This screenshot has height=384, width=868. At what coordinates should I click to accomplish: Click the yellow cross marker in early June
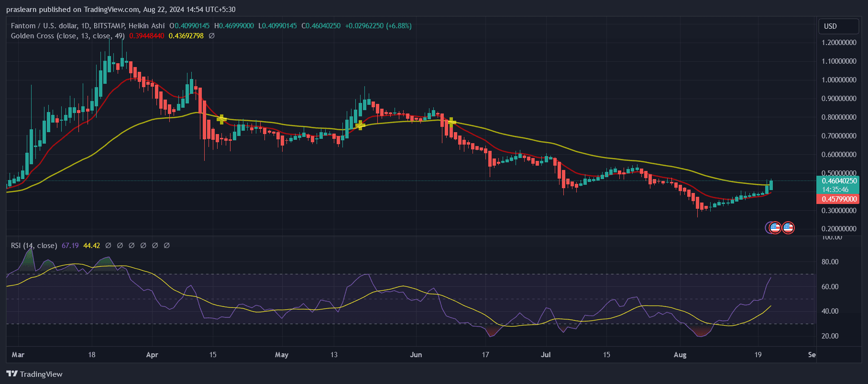click(450, 122)
